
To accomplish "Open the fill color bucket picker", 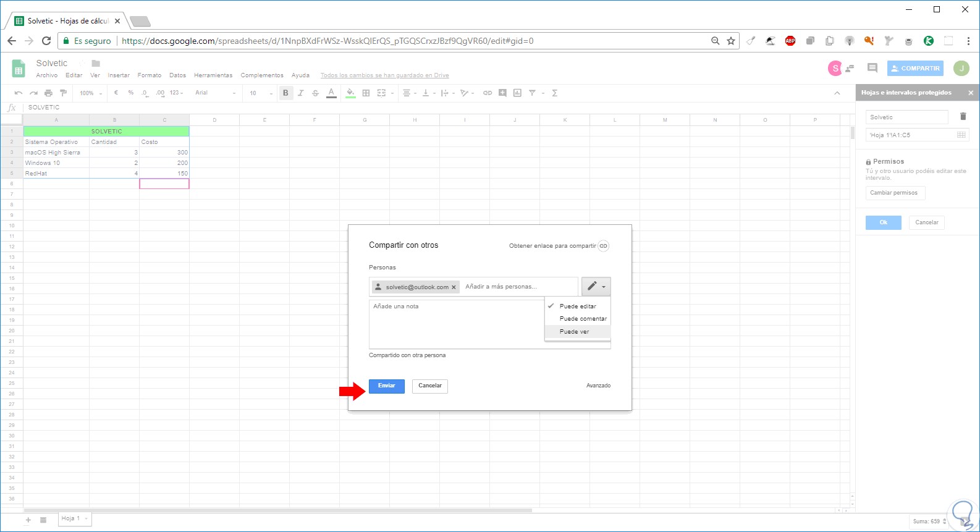I will [x=350, y=93].
